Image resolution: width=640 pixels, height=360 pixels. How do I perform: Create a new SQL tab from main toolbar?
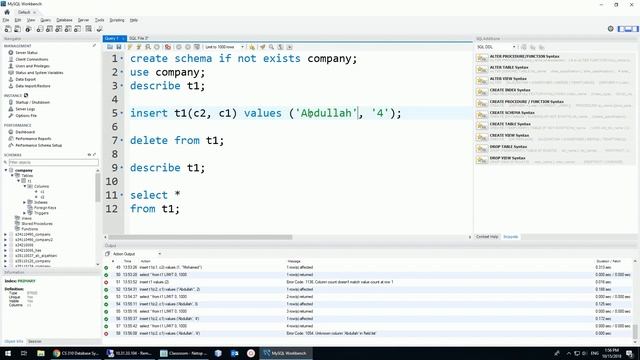(8, 29)
